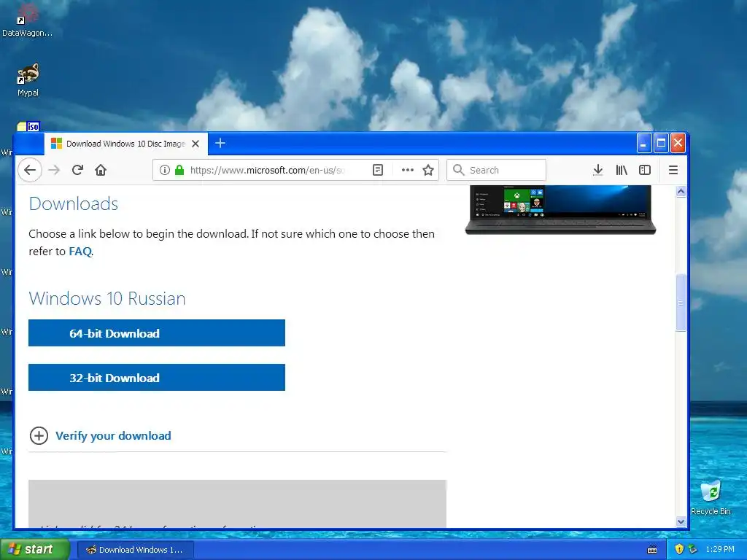Click the on-screen keyboard taskbar icon
This screenshot has height=560, width=747.
tap(652, 550)
